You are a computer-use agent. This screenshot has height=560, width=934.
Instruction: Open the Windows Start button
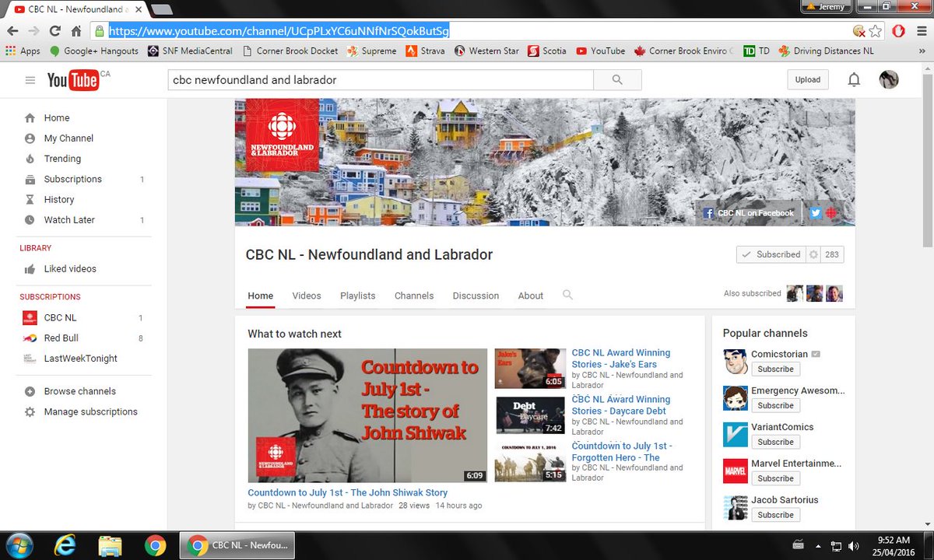(18, 544)
